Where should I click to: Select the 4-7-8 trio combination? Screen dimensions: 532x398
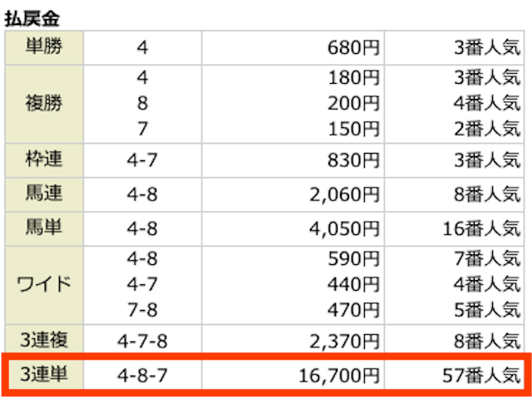(142, 341)
